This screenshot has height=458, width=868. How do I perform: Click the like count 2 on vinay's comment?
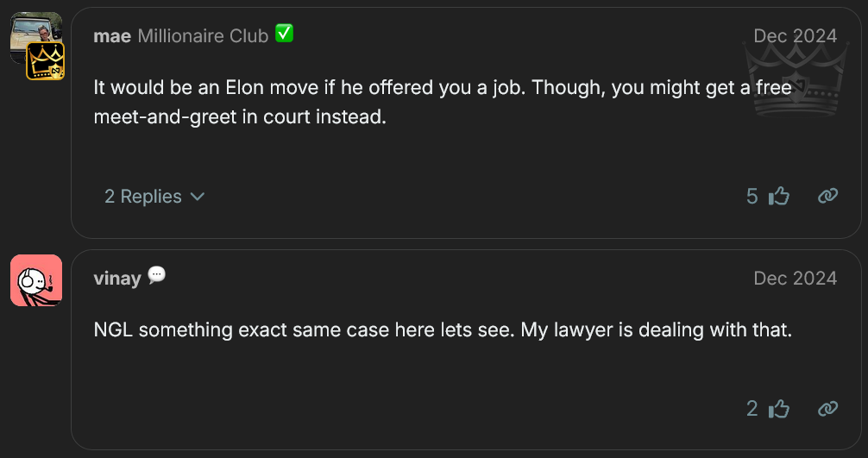point(752,409)
